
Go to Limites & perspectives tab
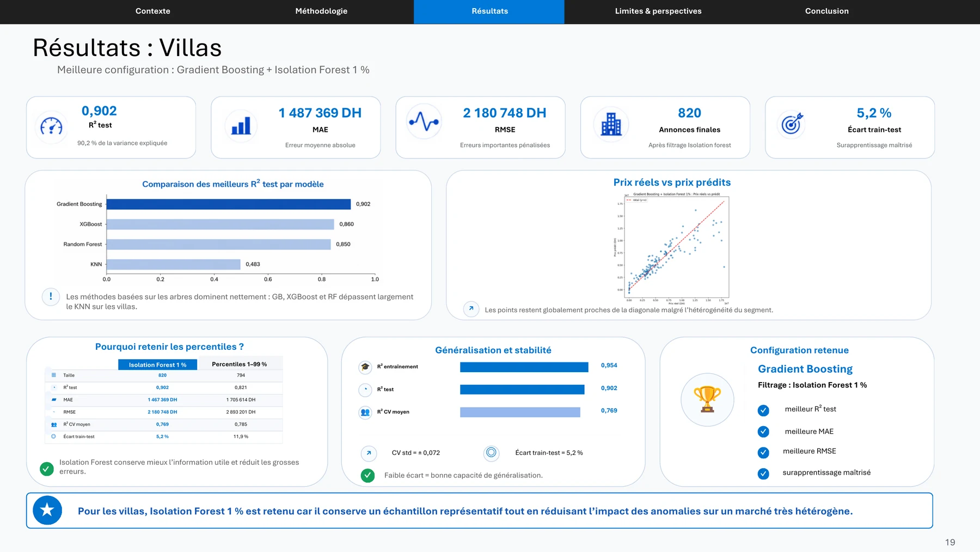[658, 11]
